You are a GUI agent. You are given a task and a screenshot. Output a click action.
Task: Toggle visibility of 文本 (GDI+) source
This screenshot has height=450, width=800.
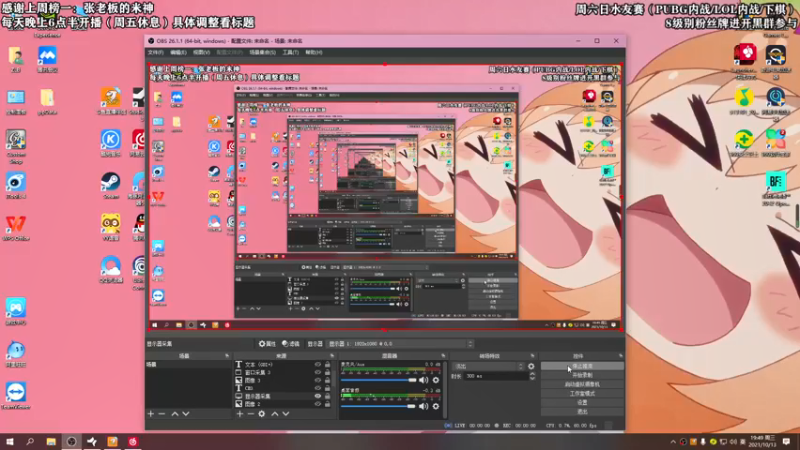pyautogui.click(x=318, y=364)
